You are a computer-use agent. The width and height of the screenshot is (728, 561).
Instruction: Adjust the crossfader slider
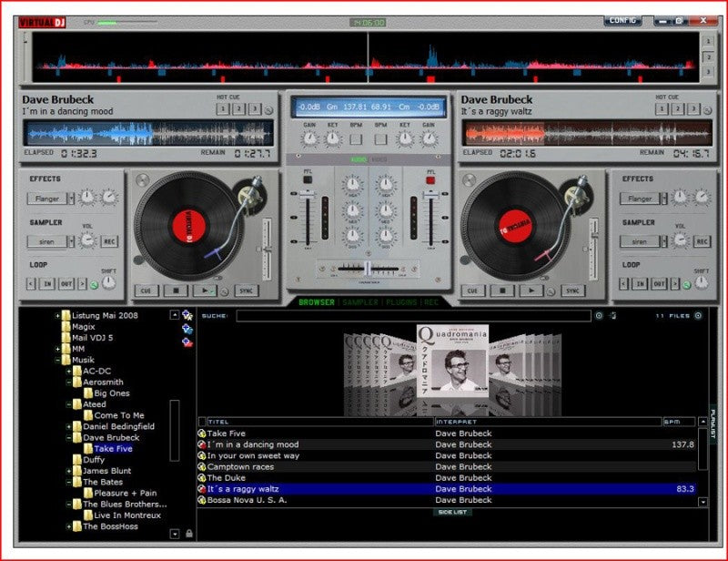(x=368, y=268)
